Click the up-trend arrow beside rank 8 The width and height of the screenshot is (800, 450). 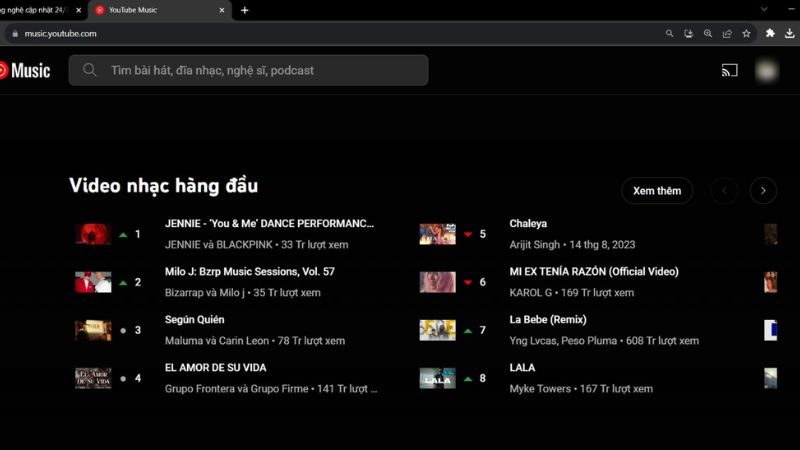(468, 379)
